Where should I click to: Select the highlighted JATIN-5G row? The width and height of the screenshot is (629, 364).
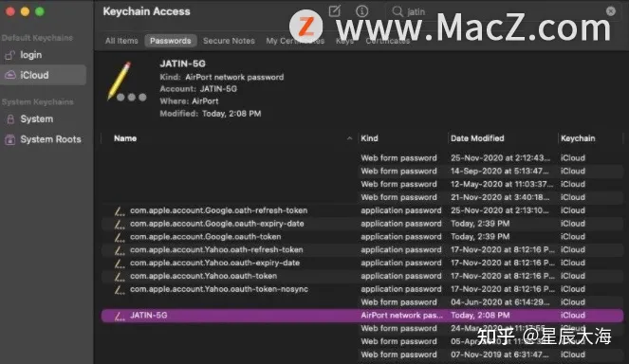click(362, 316)
